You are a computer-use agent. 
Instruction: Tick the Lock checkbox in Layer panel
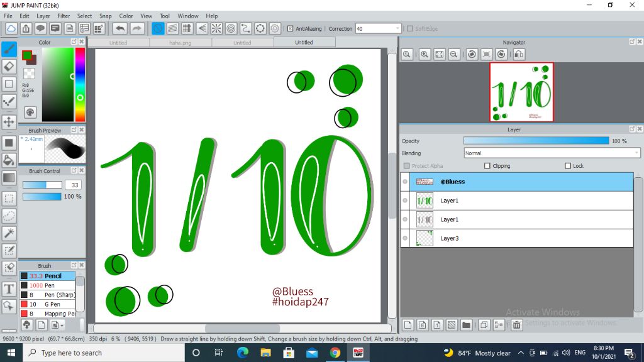568,166
